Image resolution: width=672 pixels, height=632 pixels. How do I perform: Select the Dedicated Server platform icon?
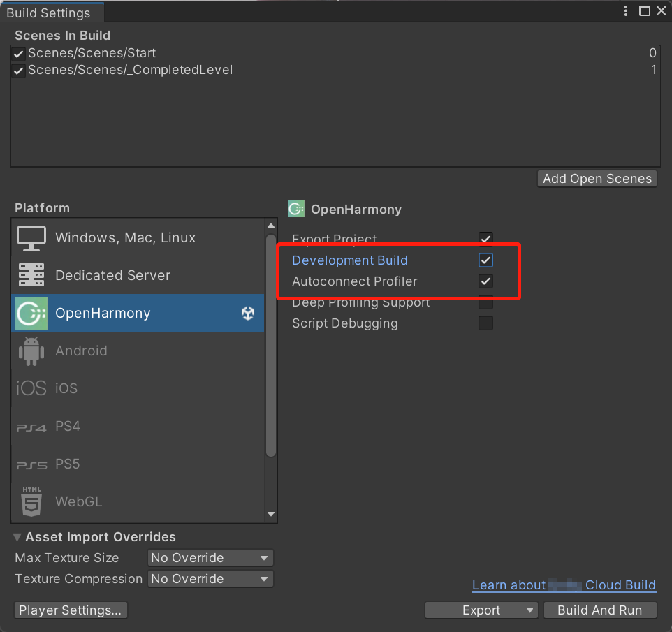(31, 276)
